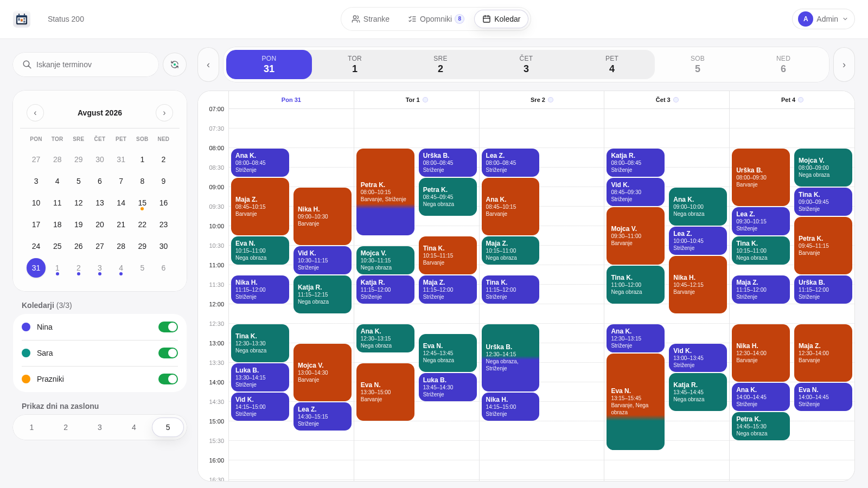Image resolution: width=868 pixels, height=488 pixels.
Task: Set days on screen to 5
Action: [168, 427]
